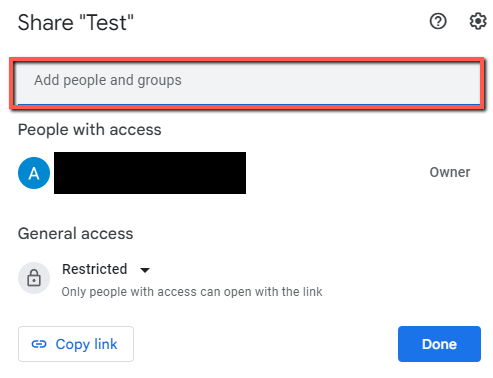493x378 pixels.
Task: Click the word Restricted
Action: pyautogui.click(x=95, y=269)
